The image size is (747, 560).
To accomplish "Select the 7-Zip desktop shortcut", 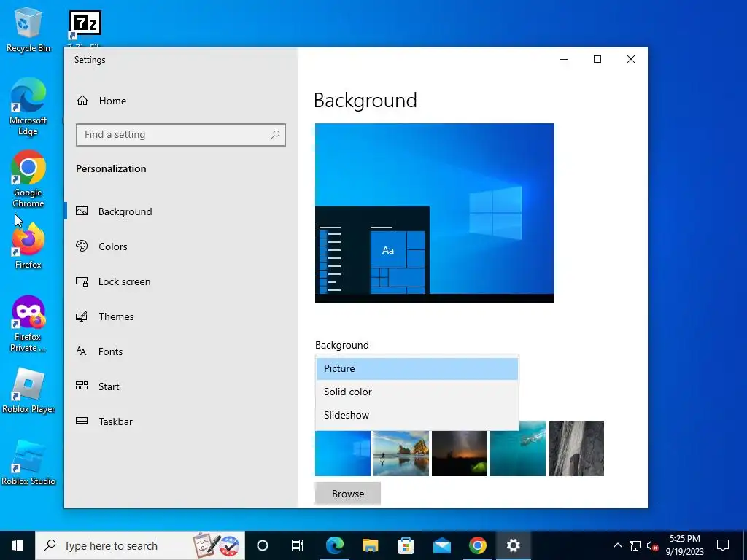I will pos(85,27).
